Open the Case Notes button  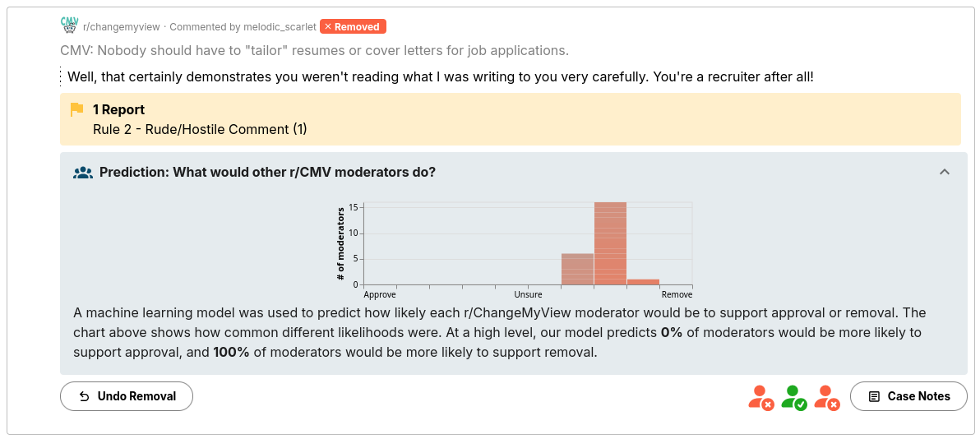[908, 396]
